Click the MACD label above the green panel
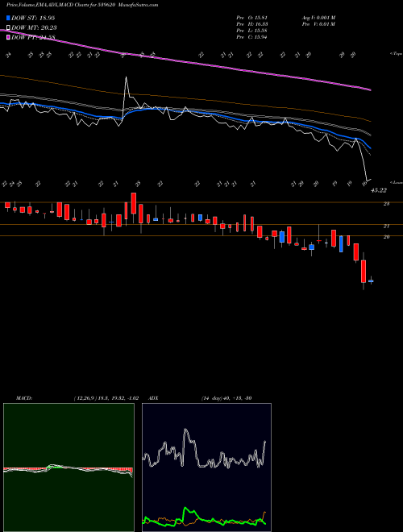Viewport: 403px width, 532px height. coord(23,398)
